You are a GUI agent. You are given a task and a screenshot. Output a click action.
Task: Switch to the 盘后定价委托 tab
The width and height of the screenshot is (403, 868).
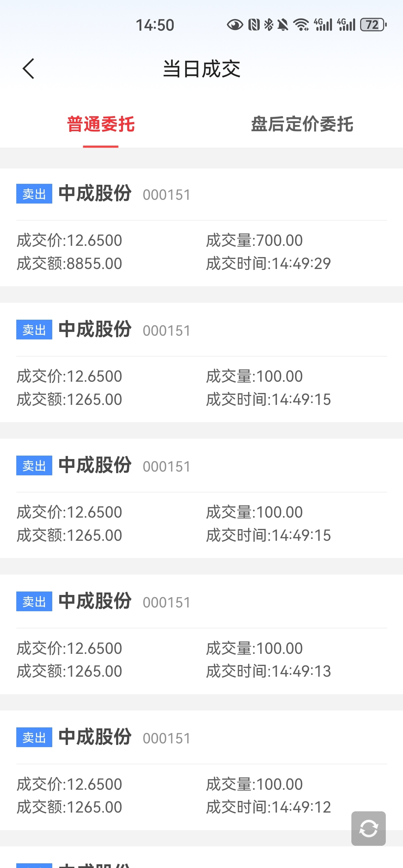coord(302,124)
